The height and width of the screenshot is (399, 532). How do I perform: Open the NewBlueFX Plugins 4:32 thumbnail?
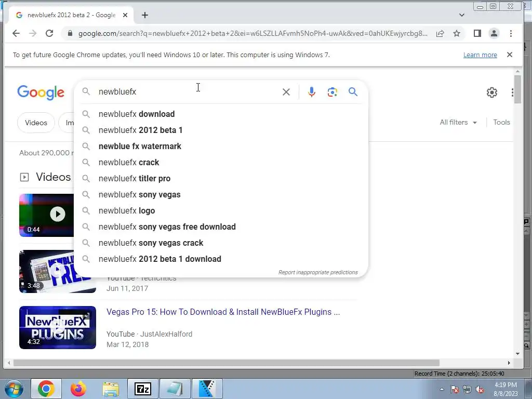tap(58, 327)
